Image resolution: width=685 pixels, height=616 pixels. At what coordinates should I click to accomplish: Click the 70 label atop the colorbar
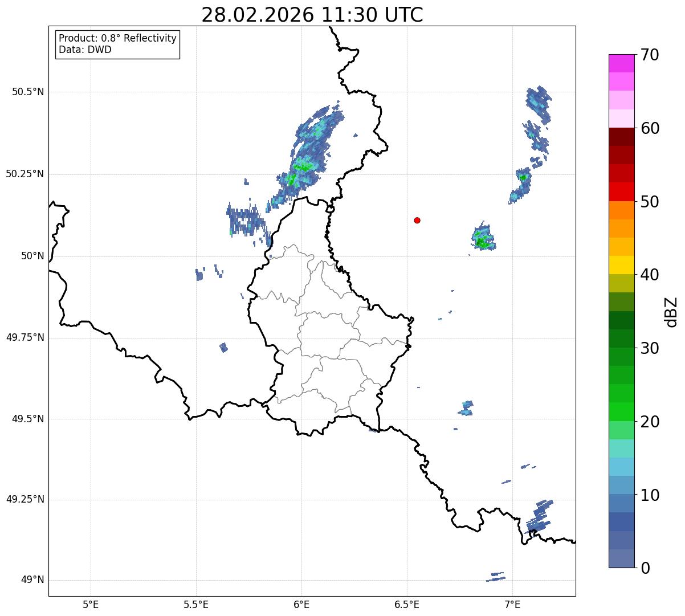coord(650,55)
